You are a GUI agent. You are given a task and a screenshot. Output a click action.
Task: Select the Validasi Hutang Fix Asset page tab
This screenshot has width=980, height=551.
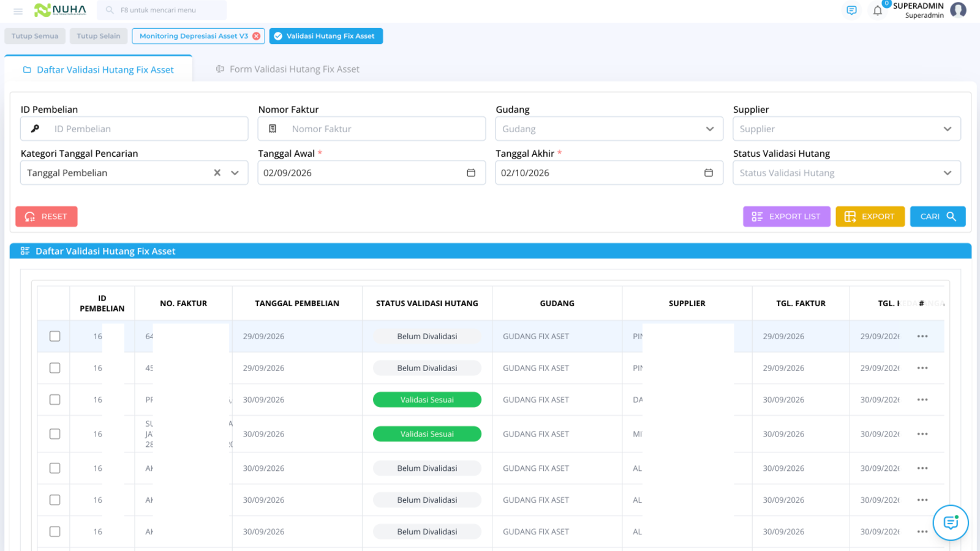coord(326,36)
